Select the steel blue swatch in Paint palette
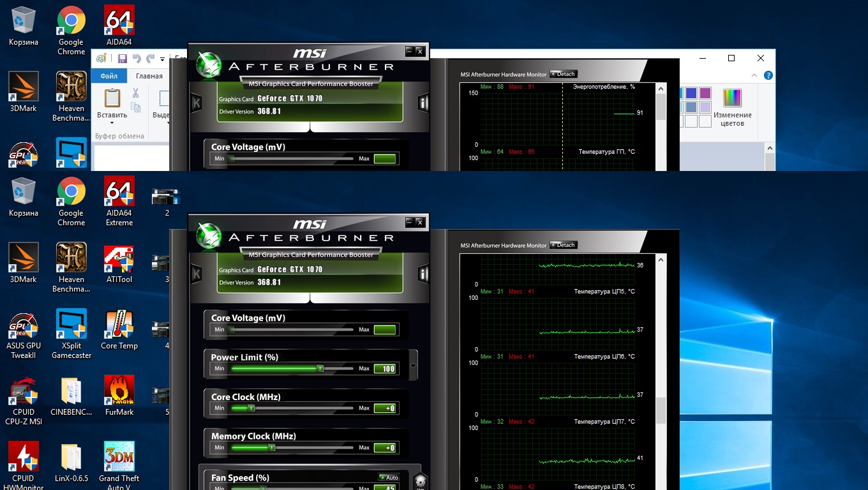Screen dimensions: 868x490 [x=691, y=107]
